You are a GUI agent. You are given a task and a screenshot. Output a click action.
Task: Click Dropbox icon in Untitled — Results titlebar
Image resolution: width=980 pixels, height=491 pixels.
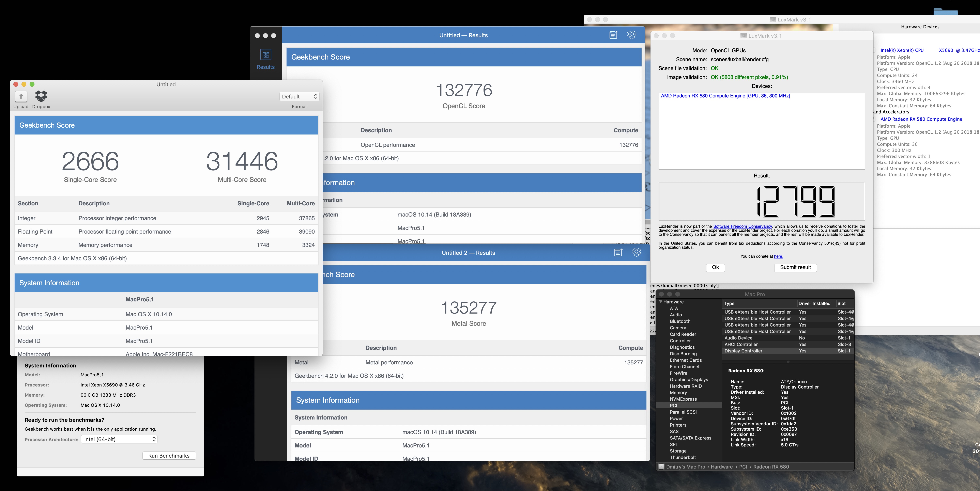tap(632, 35)
